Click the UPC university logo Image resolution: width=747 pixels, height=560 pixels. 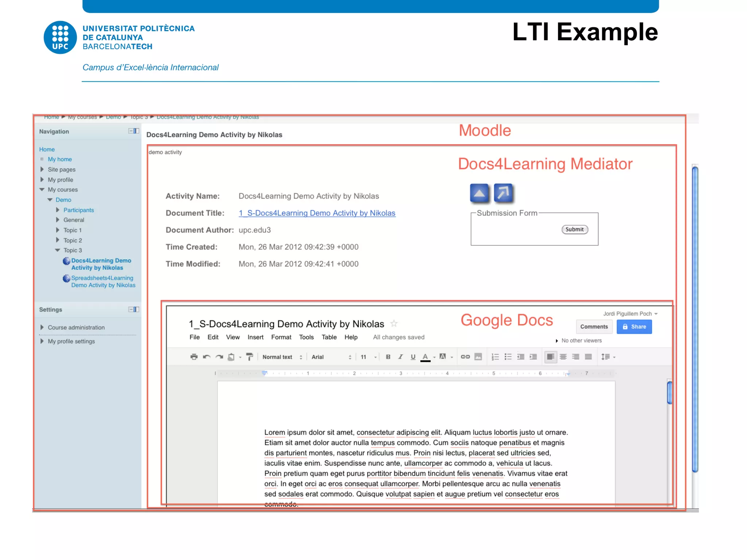click(x=60, y=38)
